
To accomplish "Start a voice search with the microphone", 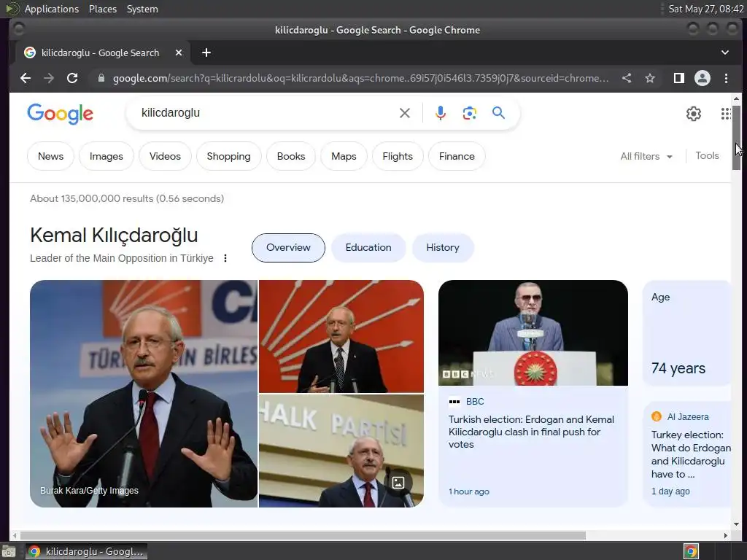I will tap(441, 113).
